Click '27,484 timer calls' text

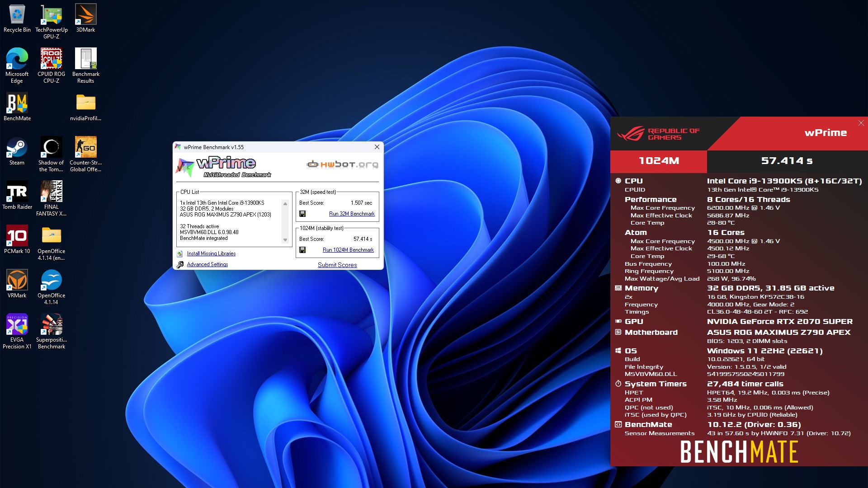click(x=745, y=384)
